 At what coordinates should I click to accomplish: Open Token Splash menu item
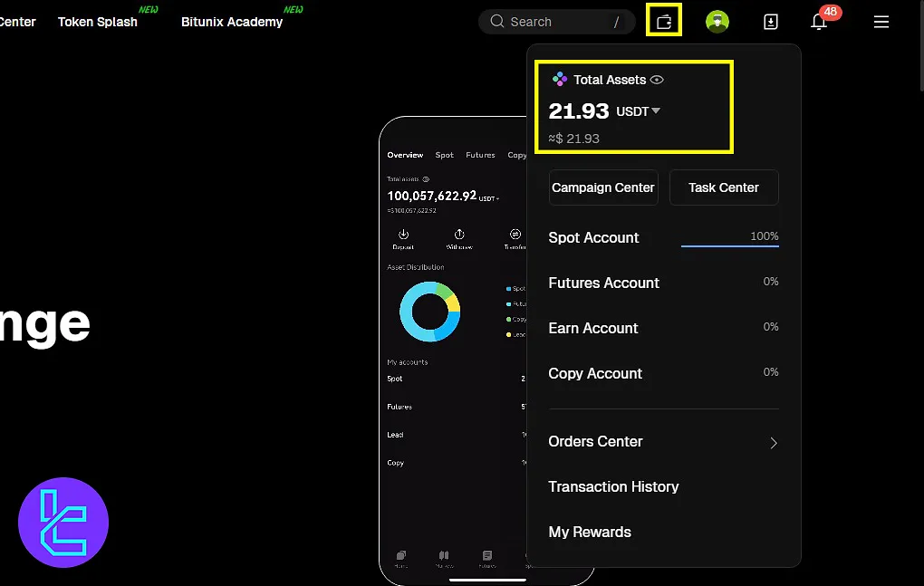pyautogui.click(x=98, y=22)
